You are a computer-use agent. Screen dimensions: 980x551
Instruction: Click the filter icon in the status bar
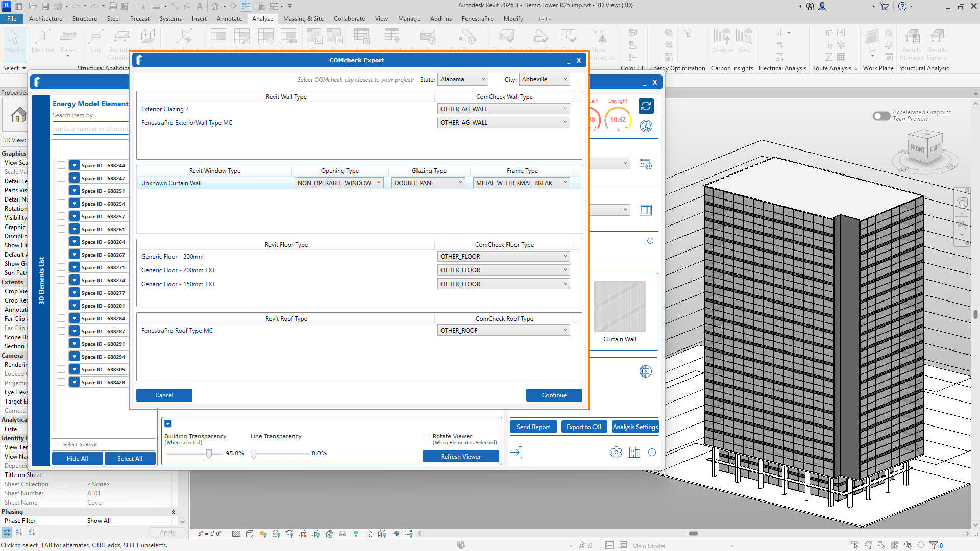934,545
